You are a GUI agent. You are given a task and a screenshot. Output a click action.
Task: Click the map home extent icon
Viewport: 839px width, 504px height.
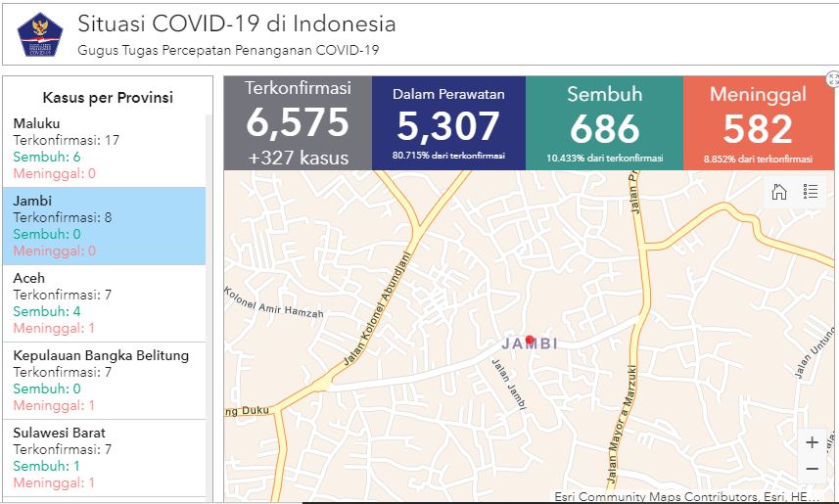click(779, 191)
